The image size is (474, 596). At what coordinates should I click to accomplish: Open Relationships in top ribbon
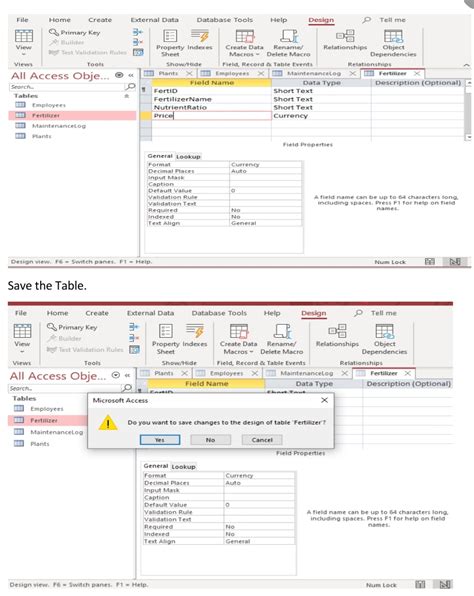(x=345, y=40)
